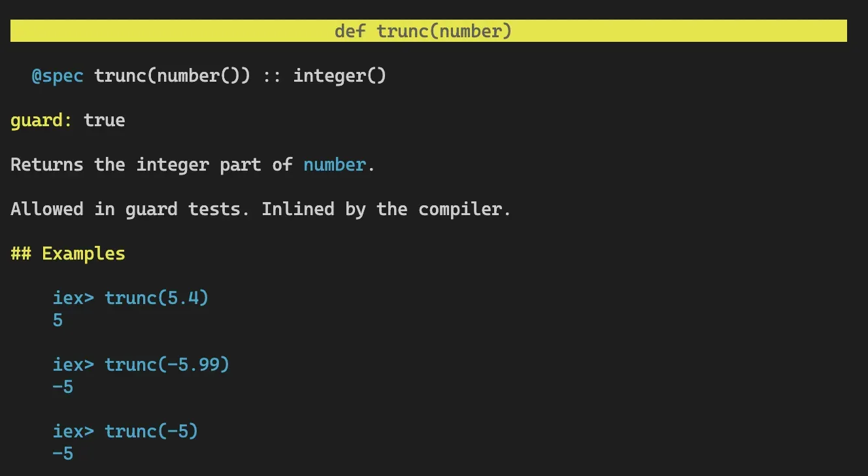
Task: Click the 'integer()' return type in spec
Action: coord(340,76)
